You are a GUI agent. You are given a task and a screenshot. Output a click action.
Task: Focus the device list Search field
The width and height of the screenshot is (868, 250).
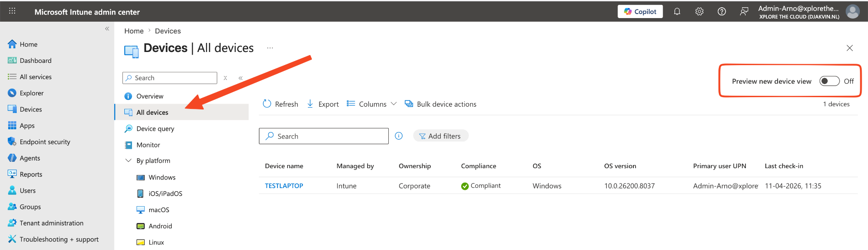(324, 136)
